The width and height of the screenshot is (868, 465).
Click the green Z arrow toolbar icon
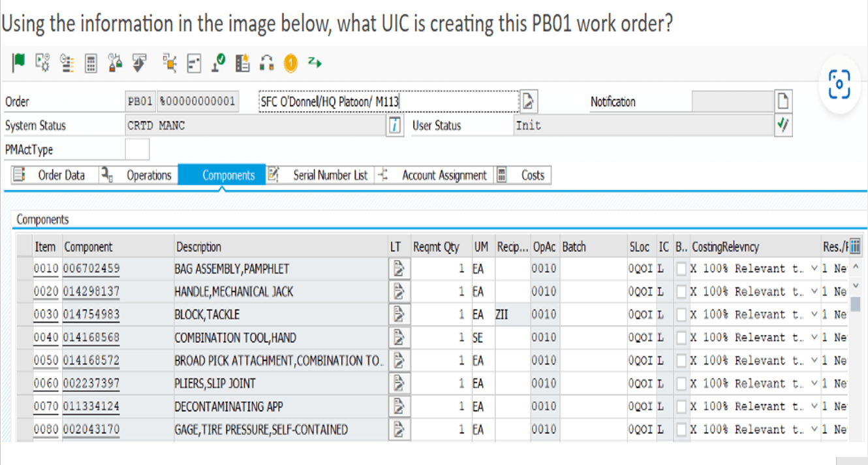[x=315, y=62]
